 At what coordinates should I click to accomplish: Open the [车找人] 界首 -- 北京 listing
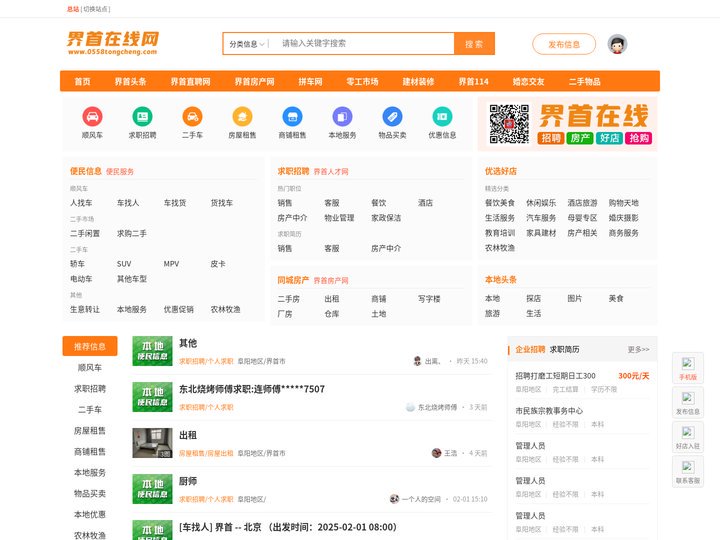coord(287,527)
